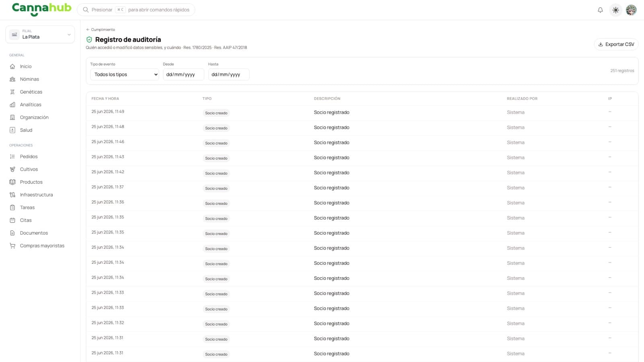The width and height of the screenshot is (644, 362).
Task: Click the 251 registros count
Action: (622, 71)
